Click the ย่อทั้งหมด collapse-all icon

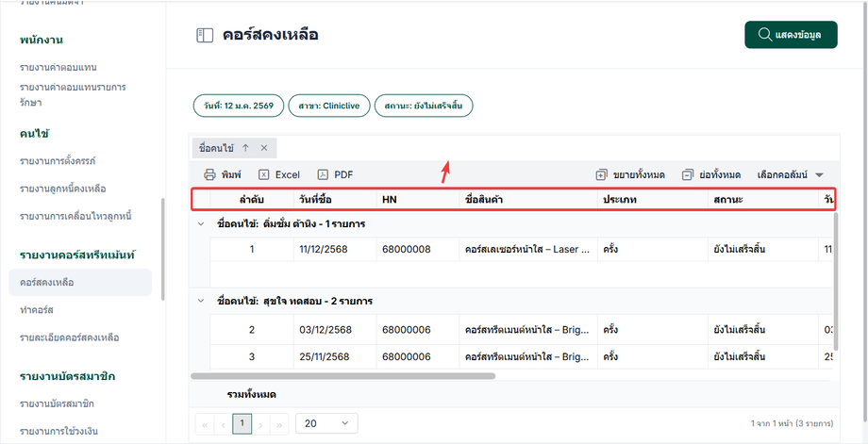[x=687, y=174]
